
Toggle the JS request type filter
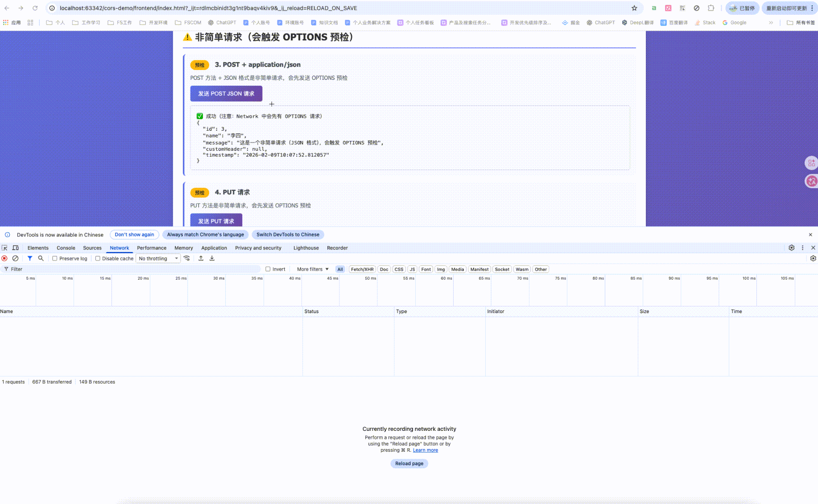pos(413,269)
